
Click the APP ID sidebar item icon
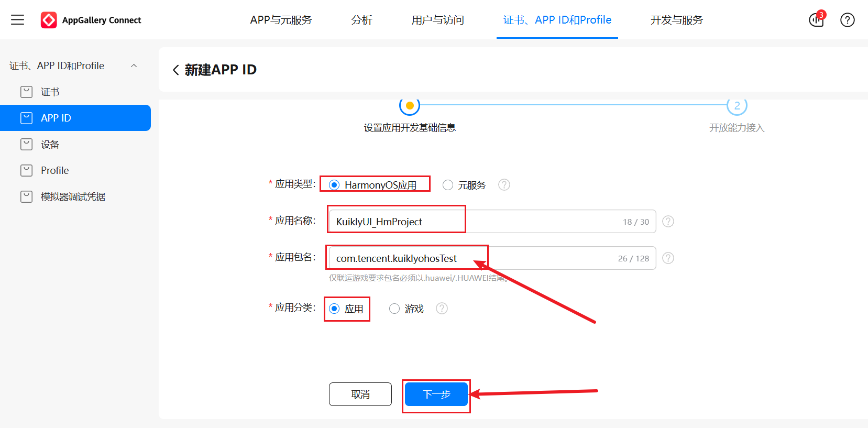coord(26,118)
